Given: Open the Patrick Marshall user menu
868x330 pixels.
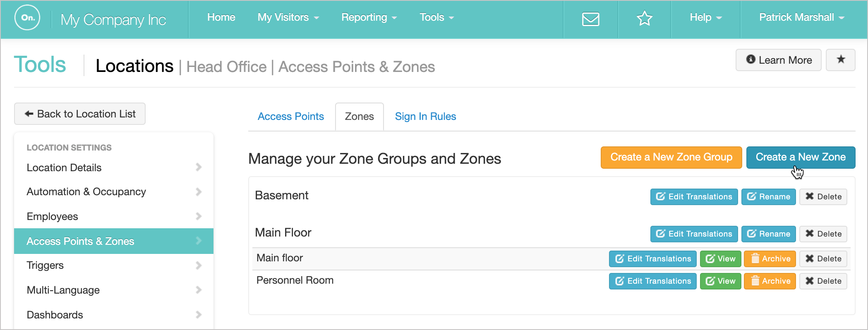Looking at the screenshot, I should [801, 17].
